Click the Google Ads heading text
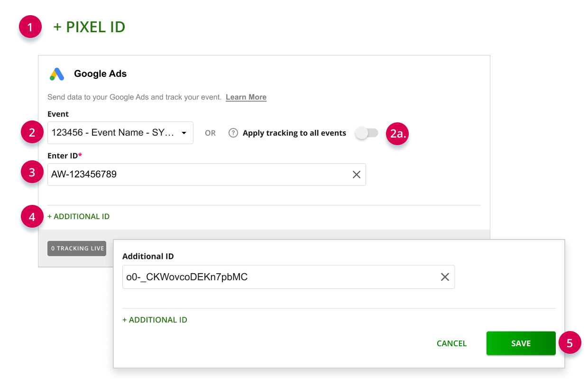 point(101,74)
